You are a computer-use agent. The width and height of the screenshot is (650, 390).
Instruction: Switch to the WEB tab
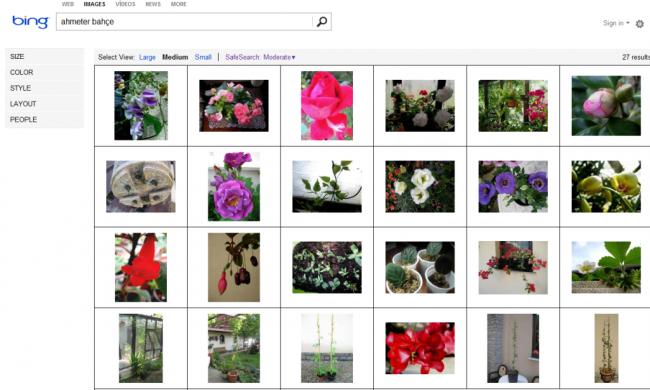[x=68, y=4]
